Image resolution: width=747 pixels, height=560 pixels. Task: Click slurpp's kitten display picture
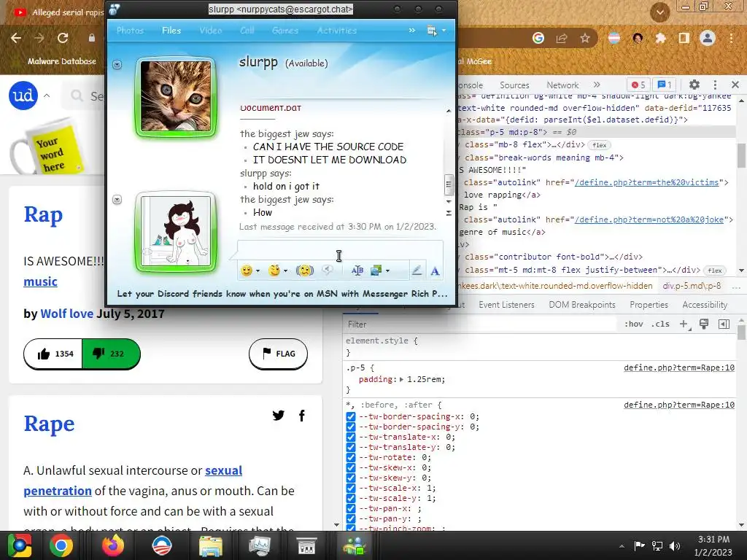pyautogui.click(x=176, y=96)
